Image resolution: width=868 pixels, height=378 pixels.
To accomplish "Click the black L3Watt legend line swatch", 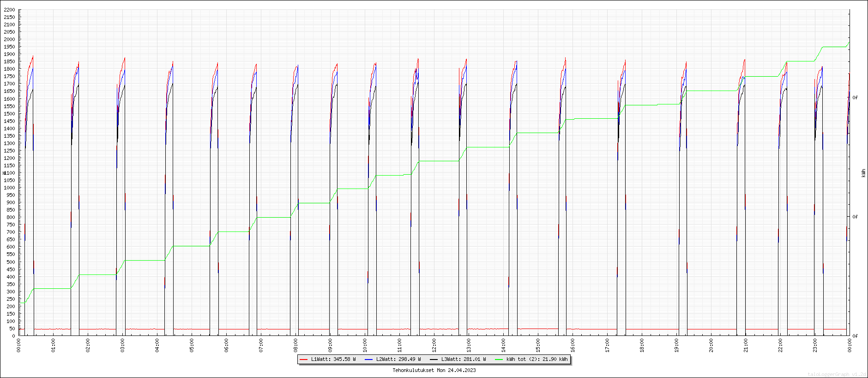I will coord(434,359).
